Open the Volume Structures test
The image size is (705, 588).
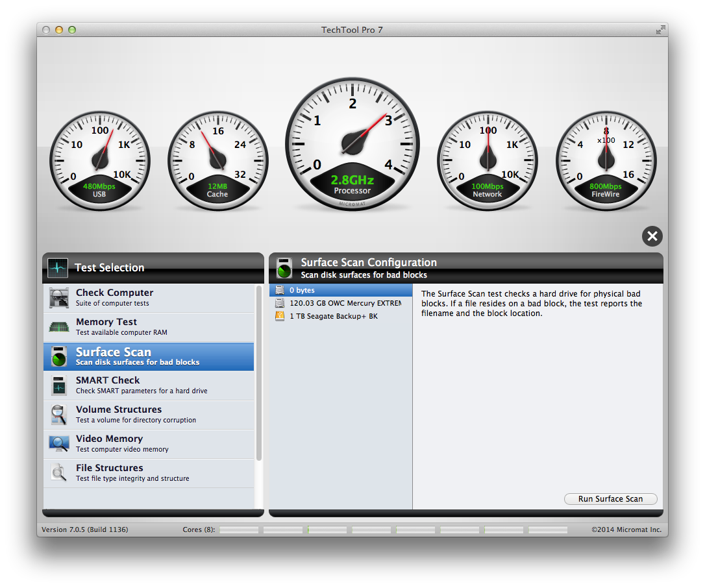tap(149, 415)
